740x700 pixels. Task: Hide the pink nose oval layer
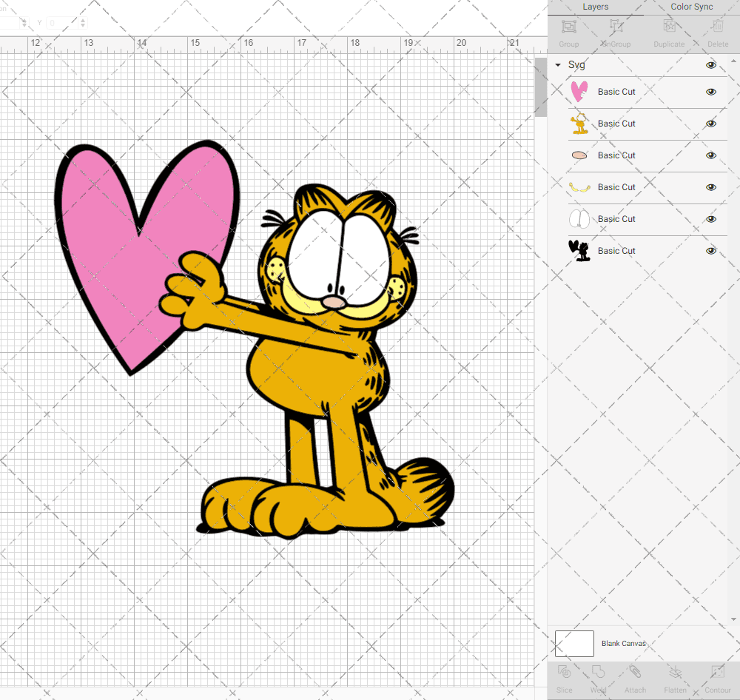coord(710,155)
